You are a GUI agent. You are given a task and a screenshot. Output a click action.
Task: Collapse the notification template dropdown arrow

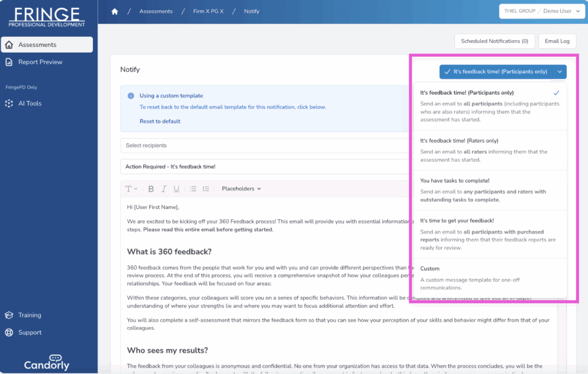point(559,72)
